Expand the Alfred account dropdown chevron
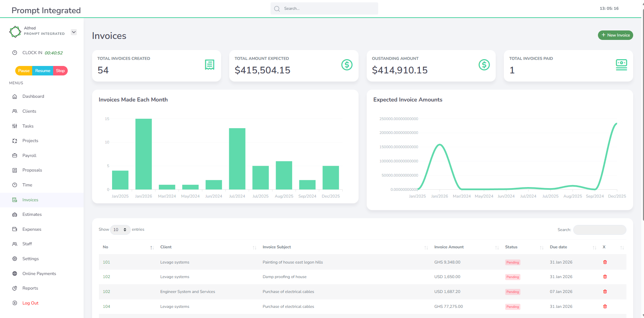Viewport: 644px width, 318px height. pyautogui.click(x=74, y=32)
